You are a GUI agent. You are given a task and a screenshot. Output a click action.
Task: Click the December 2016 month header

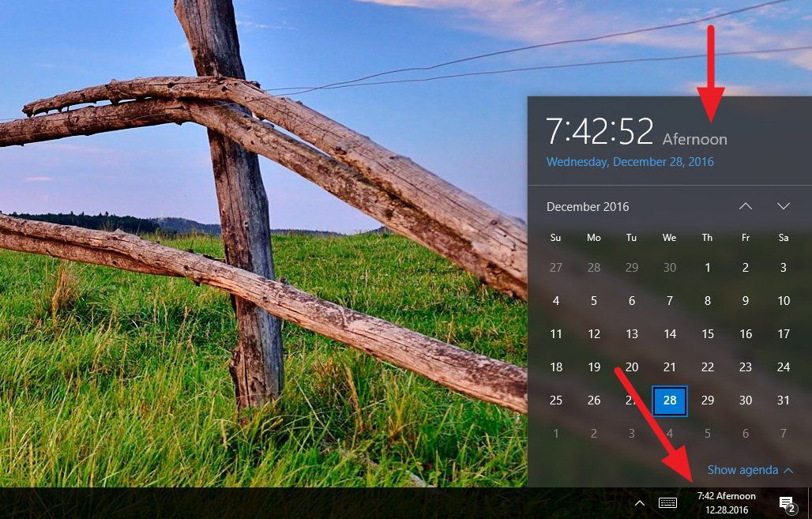click(x=588, y=206)
